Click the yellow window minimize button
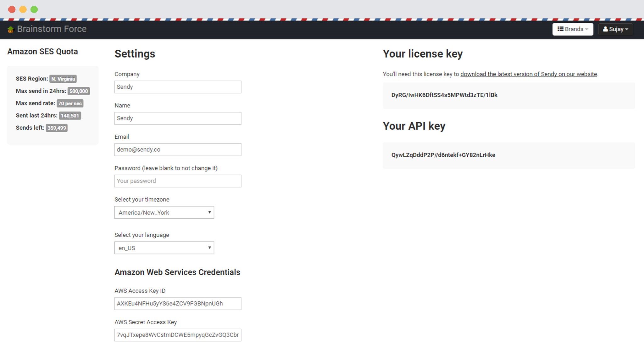 (x=23, y=9)
